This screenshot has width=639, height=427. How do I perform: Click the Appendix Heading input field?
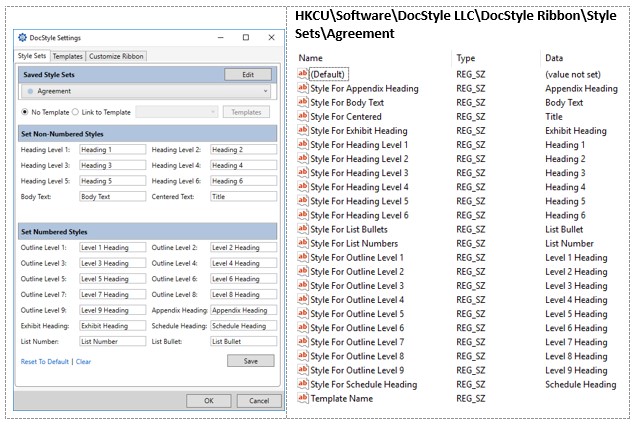[244, 310]
